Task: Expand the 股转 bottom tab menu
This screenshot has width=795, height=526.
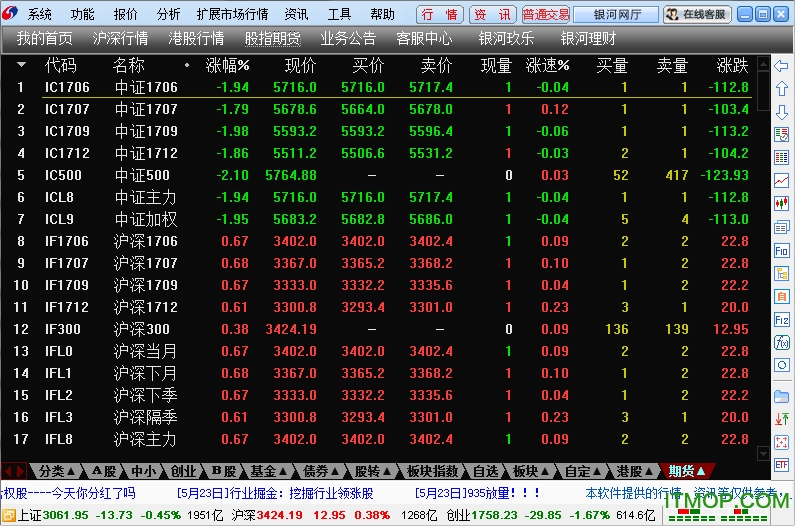Action: click(x=387, y=471)
